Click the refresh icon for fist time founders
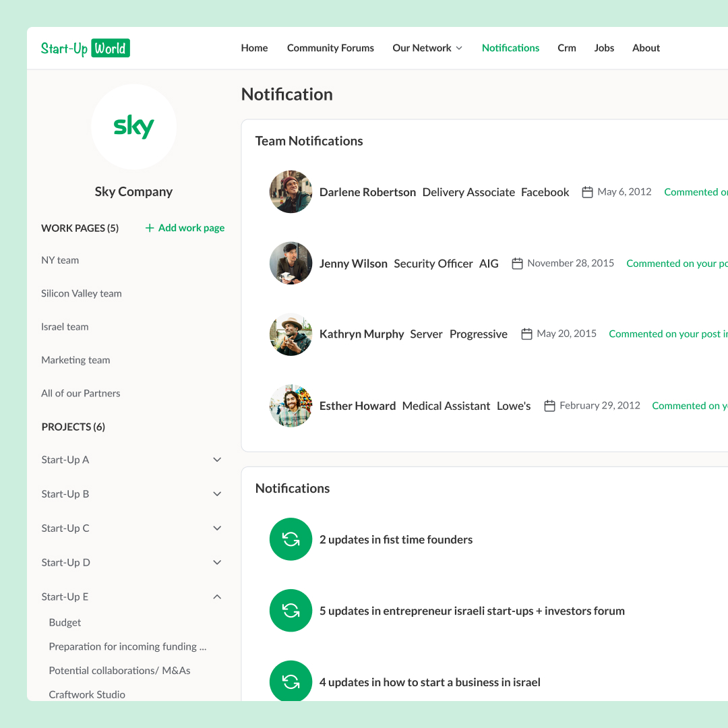The width and height of the screenshot is (728, 728). [x=291, y=539]
